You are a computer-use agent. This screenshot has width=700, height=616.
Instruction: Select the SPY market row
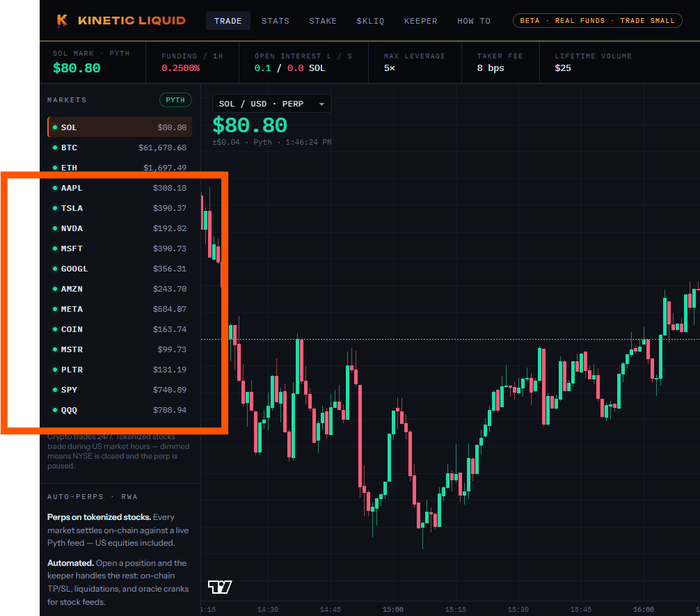coord(120,390)
